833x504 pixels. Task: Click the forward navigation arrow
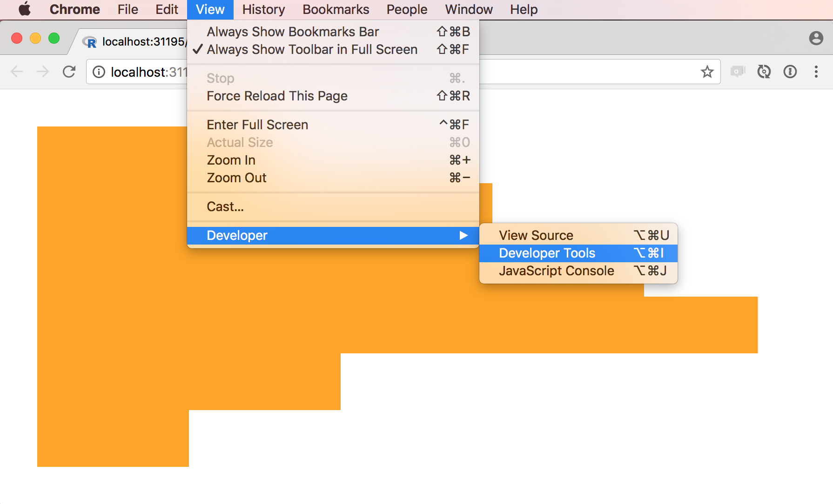(43, 72)
